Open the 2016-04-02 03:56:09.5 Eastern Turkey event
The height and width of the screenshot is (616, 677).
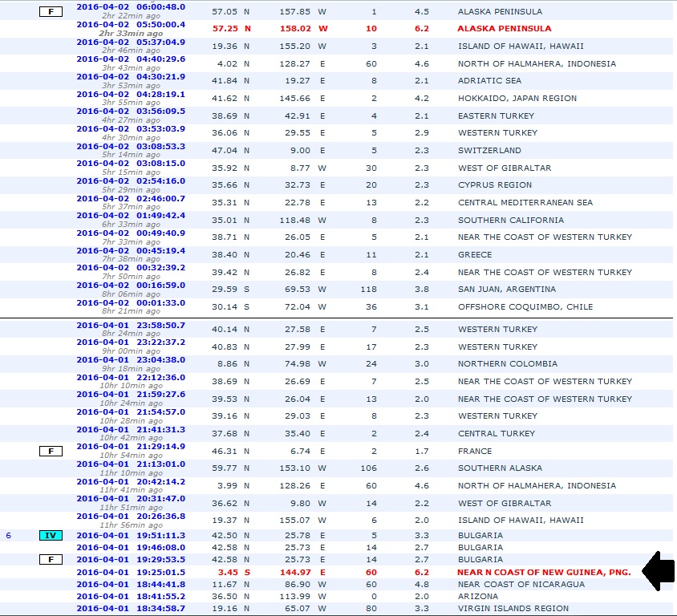pyautogui.click(x=131, y=111)
